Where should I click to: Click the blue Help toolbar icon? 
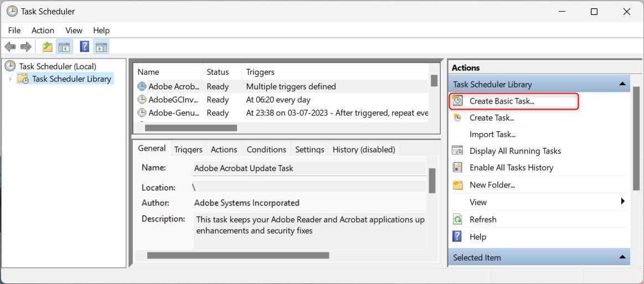pos(85,47)
